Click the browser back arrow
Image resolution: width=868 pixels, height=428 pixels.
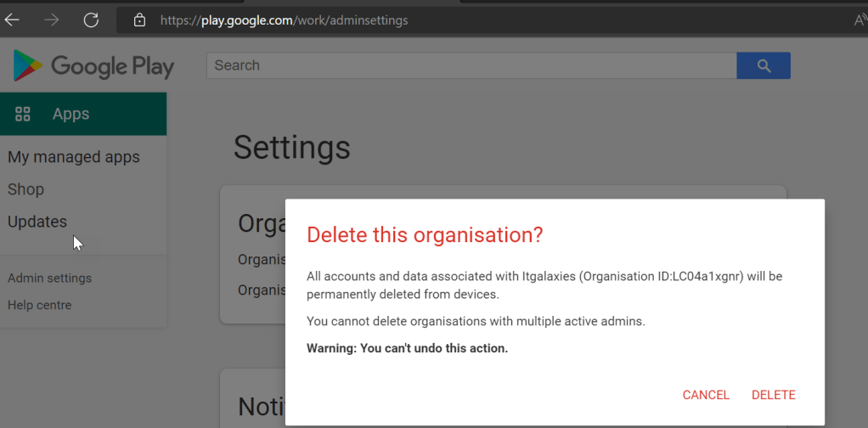(13, 20)
